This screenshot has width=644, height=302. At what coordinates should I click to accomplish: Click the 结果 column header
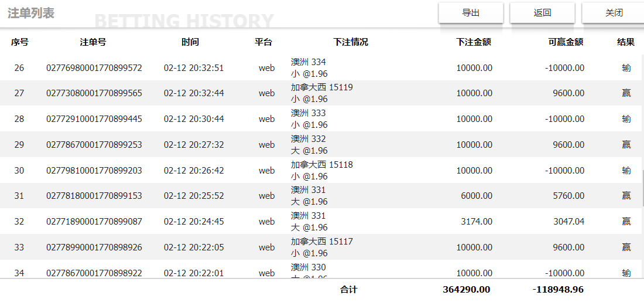(x=626, y=42)
